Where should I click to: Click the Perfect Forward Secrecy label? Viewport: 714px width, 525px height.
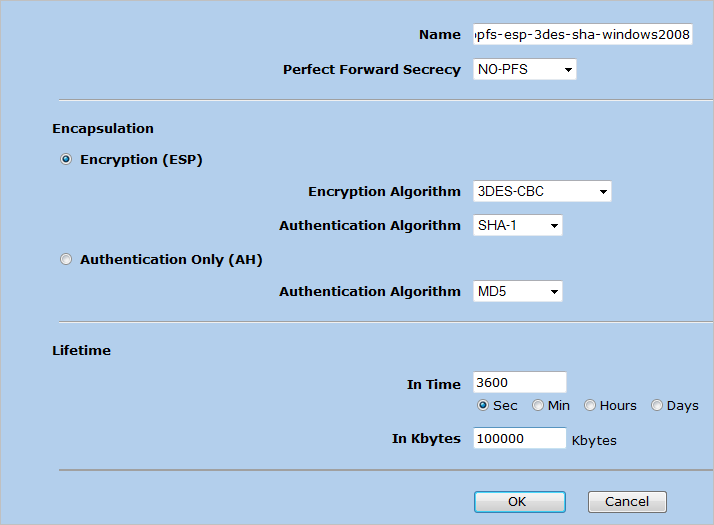(371, 70)
